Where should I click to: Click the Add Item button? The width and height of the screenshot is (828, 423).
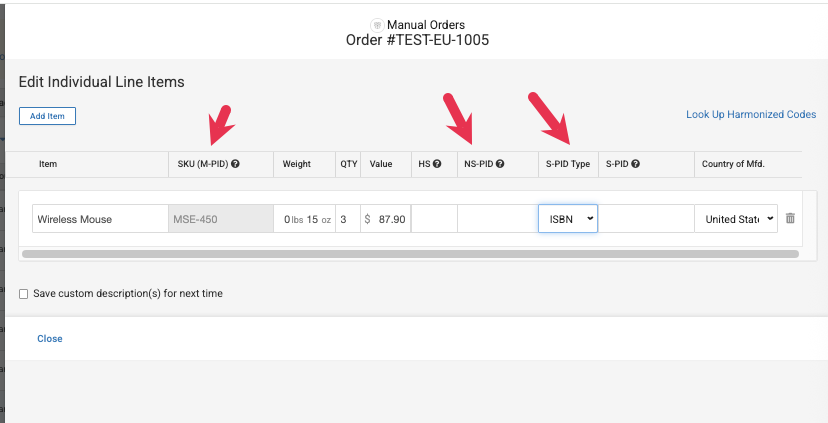click(48, 116)
